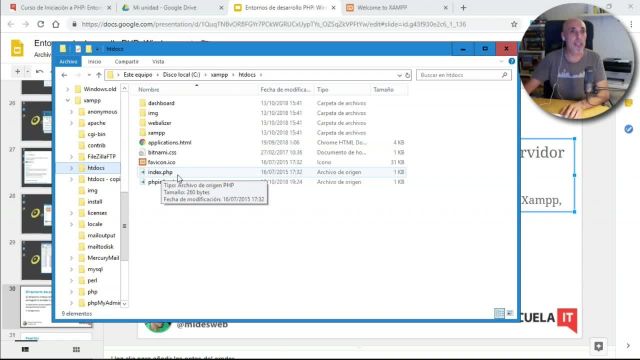Switch to Mi unidad Google Drive tab
This screenshot has width=640, height=360.
[x=171, y=8]
